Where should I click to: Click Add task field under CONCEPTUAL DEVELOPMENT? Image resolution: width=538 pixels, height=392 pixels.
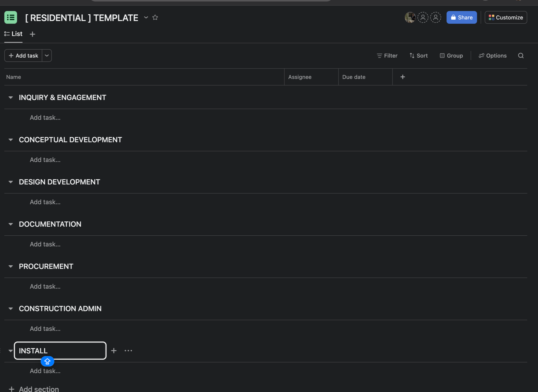tap(45, 160)
